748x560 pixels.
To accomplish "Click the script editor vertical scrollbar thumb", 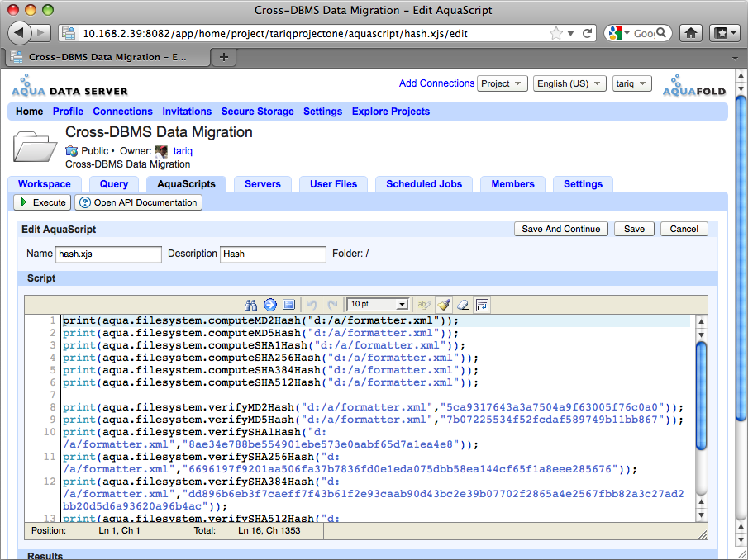I will tap(701, 396).
